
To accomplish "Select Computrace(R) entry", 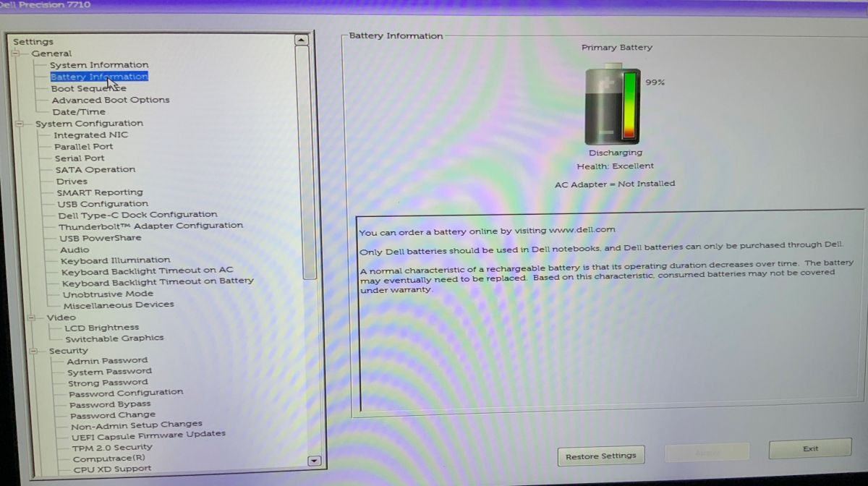I will [x=109, y=459].
